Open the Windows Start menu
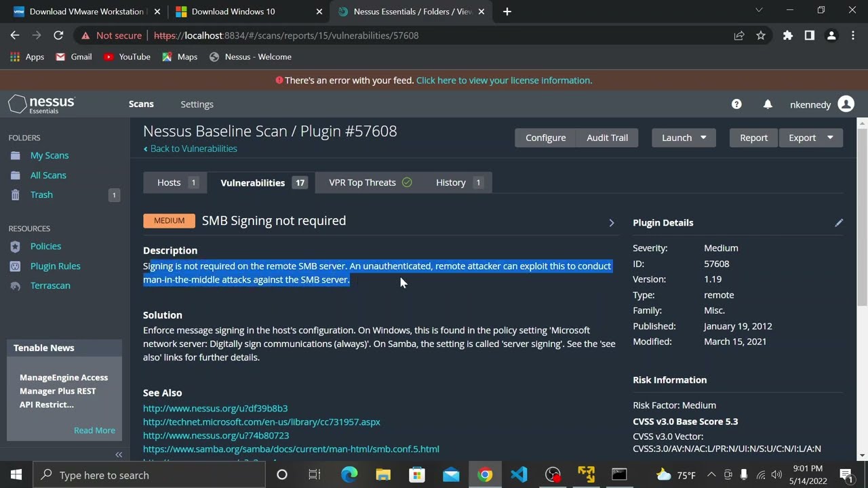 [16, 474]
